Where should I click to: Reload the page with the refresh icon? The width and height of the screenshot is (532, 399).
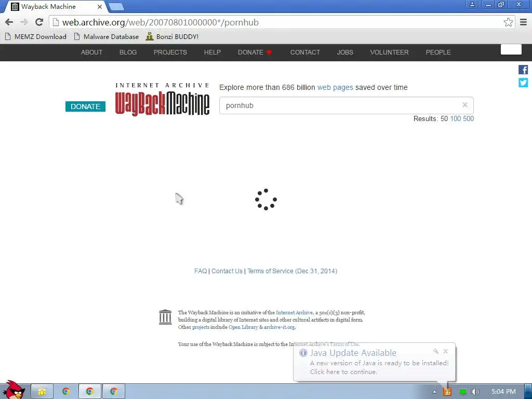click(39, 22)
